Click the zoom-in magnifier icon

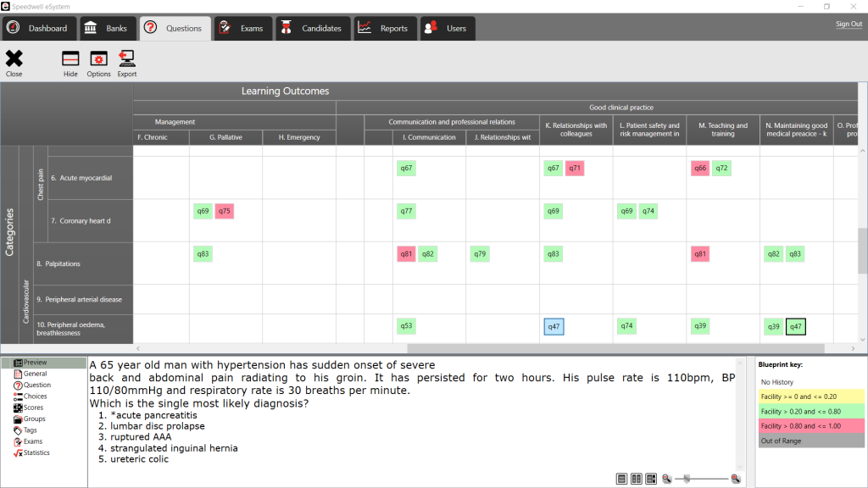pyautogui.click(x=734, y=479)
